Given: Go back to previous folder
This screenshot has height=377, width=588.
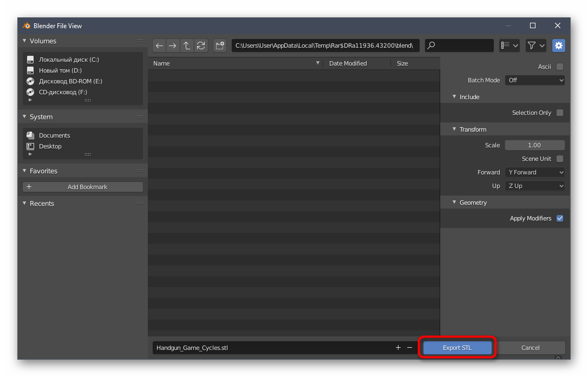Looking at the screenshot, I should pyautogui.click(x=159, y=46).
